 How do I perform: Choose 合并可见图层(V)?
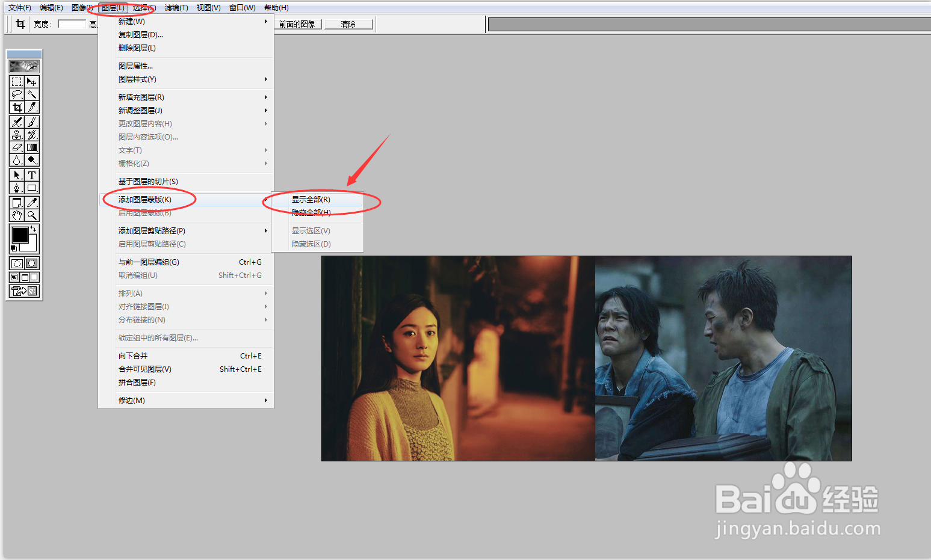pyautogui.click(x=186, y=369)
